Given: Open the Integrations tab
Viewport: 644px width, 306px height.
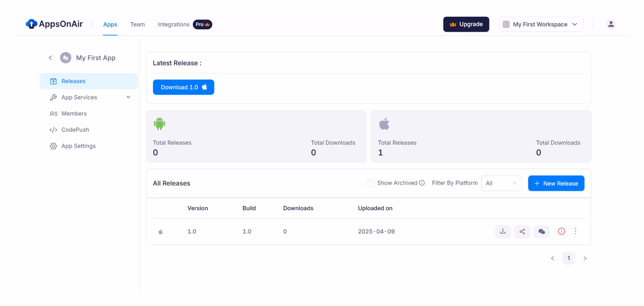Looking at the screenshot, I should click(173, 24).
